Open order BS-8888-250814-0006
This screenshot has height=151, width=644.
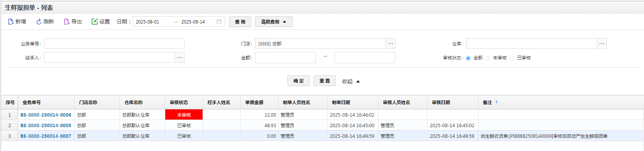pyautogui.click(x=46, y=115)
